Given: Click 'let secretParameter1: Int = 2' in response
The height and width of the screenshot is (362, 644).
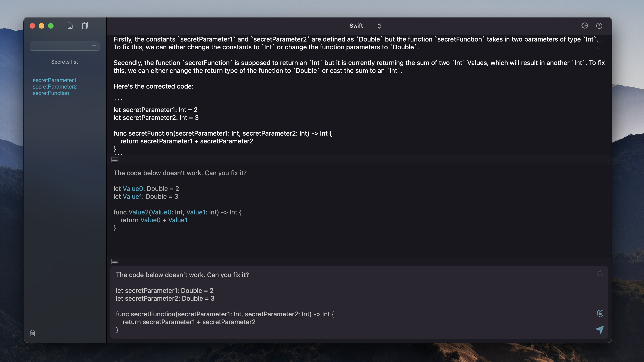Looking at the screenshot, I should [x=156, y=110].
